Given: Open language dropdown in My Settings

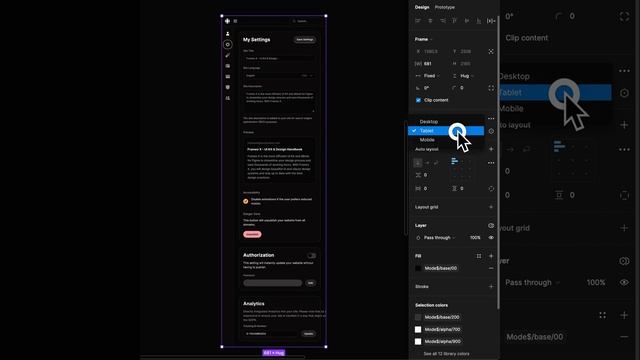Looking at the screenshot, I should [279, 76].
